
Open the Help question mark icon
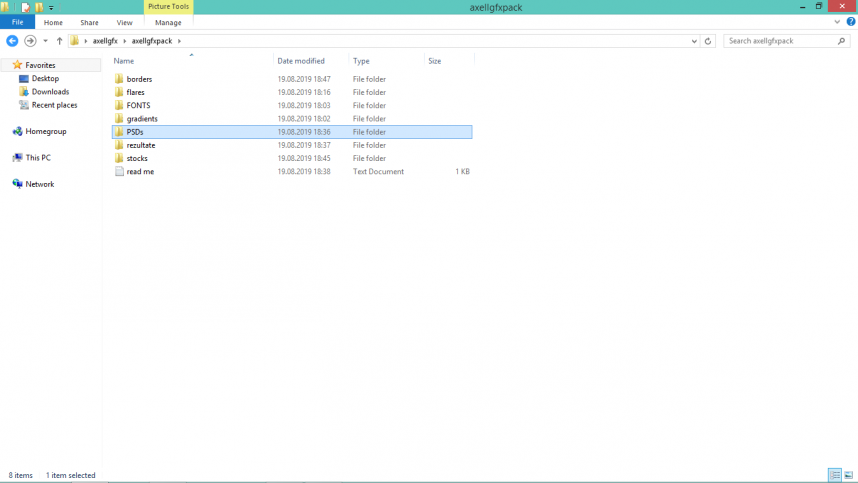(851, 22)
